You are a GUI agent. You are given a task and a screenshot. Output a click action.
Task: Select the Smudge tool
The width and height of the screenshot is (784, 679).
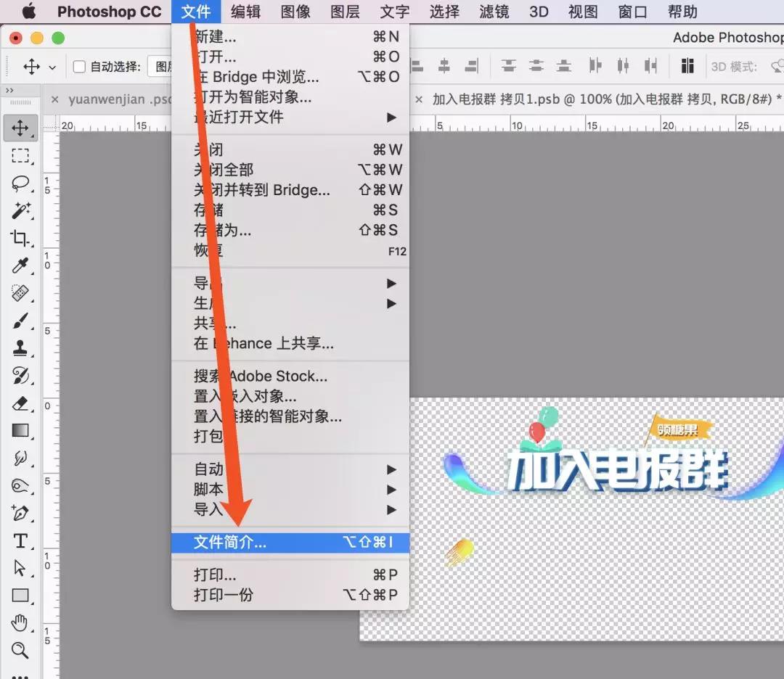tap(20, 458)
